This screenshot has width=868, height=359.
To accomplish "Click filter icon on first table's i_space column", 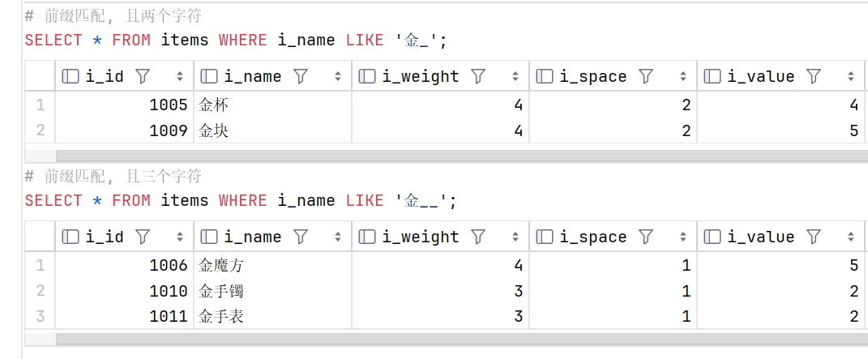I will tap(645, 76).
